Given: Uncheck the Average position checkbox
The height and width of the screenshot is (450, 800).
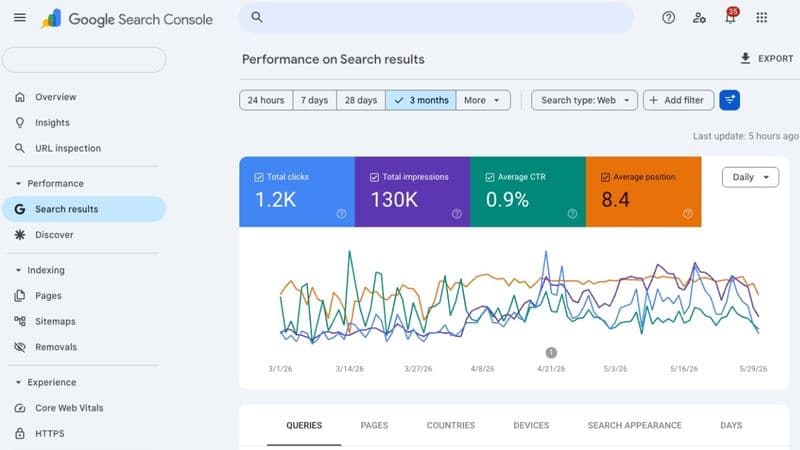Looking at the screenshot, I should [x=605, y=177].
